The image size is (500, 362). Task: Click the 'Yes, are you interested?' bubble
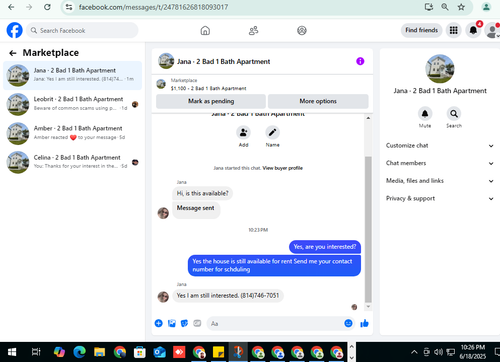[325, 247]
